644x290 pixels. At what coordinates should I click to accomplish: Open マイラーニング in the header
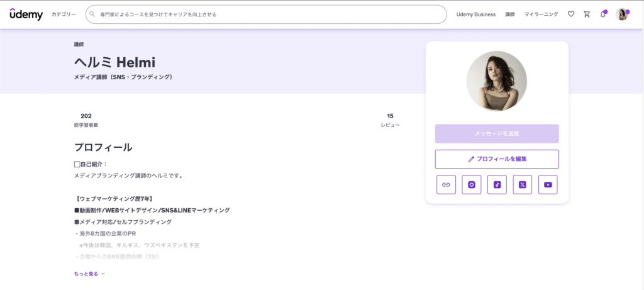(x=541, y=14)
